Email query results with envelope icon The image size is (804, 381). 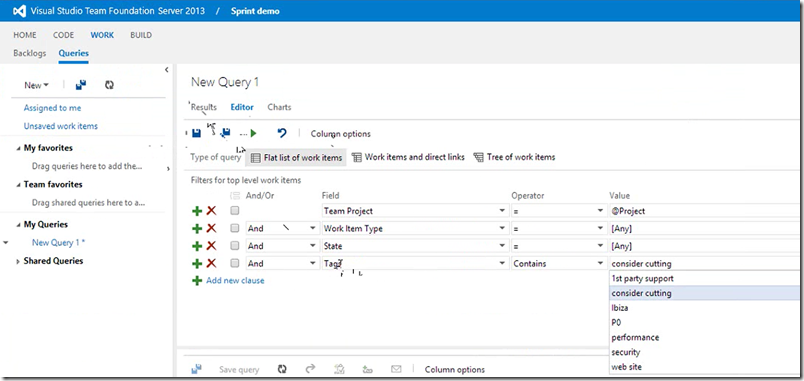[x=396, y=369]
